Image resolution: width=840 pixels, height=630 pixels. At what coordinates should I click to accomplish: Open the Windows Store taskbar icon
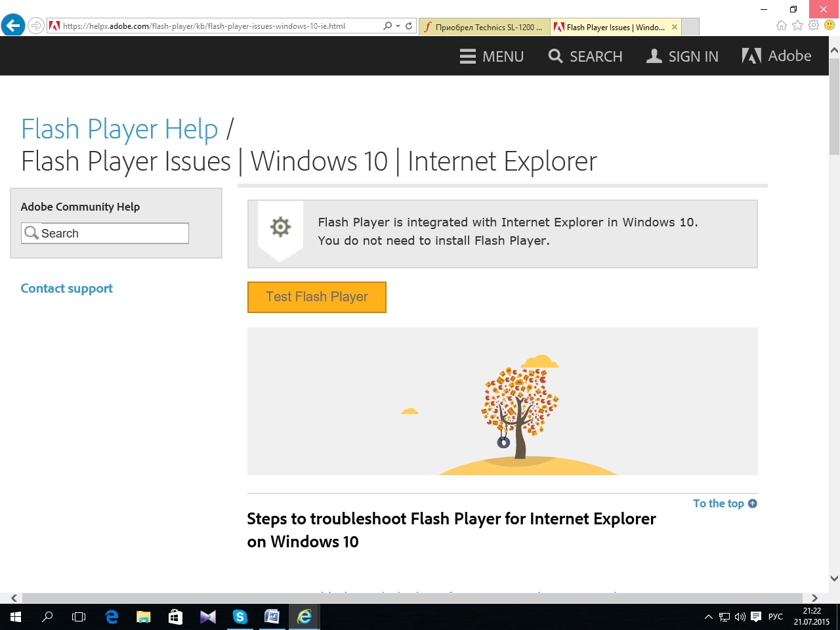[175, 617]
